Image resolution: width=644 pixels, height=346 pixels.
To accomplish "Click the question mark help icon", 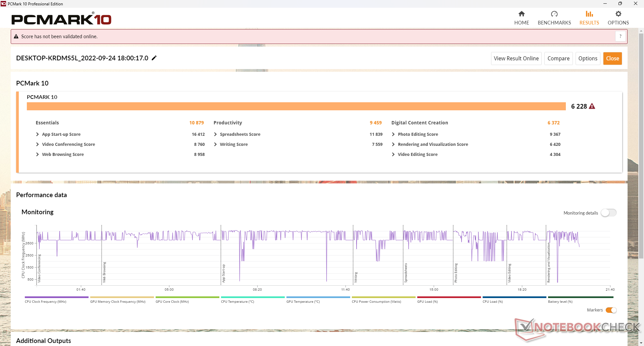I will [x=620, y=36].
